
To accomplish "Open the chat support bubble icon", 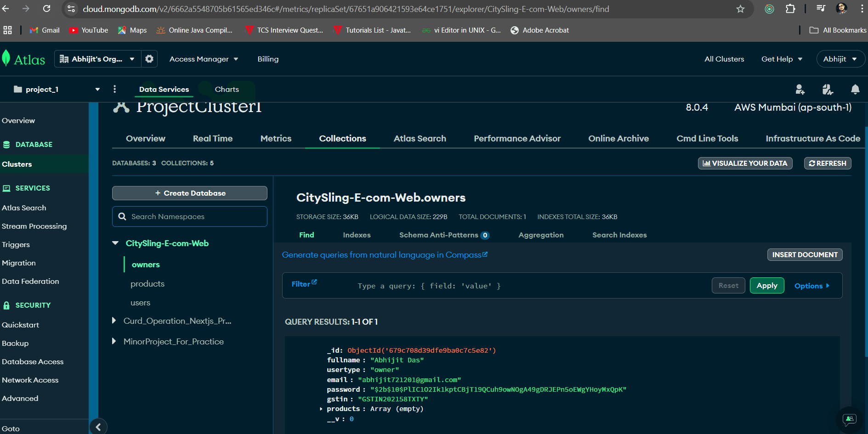I will [849, 419].
